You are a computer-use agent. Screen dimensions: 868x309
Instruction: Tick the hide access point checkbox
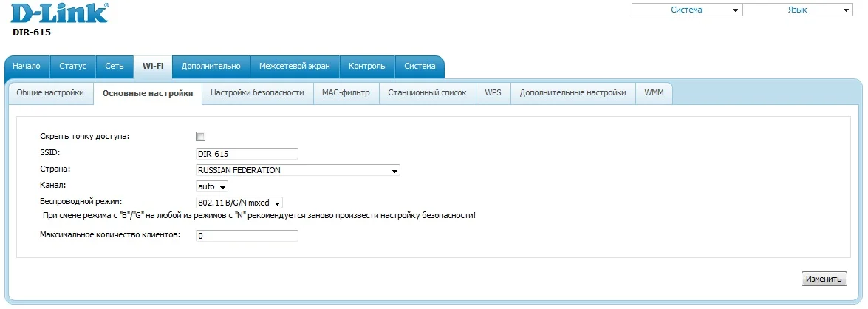click(200, 136)
